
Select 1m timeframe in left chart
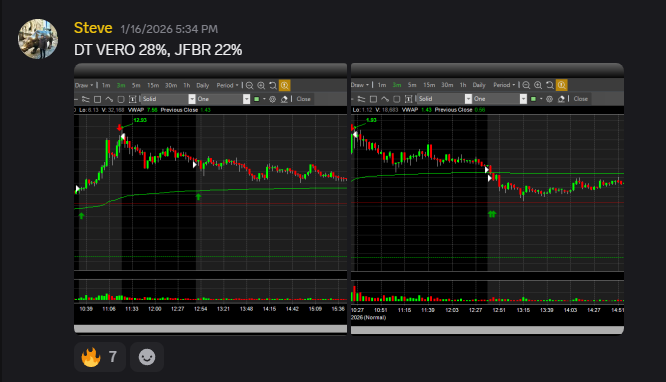[106, 85]
